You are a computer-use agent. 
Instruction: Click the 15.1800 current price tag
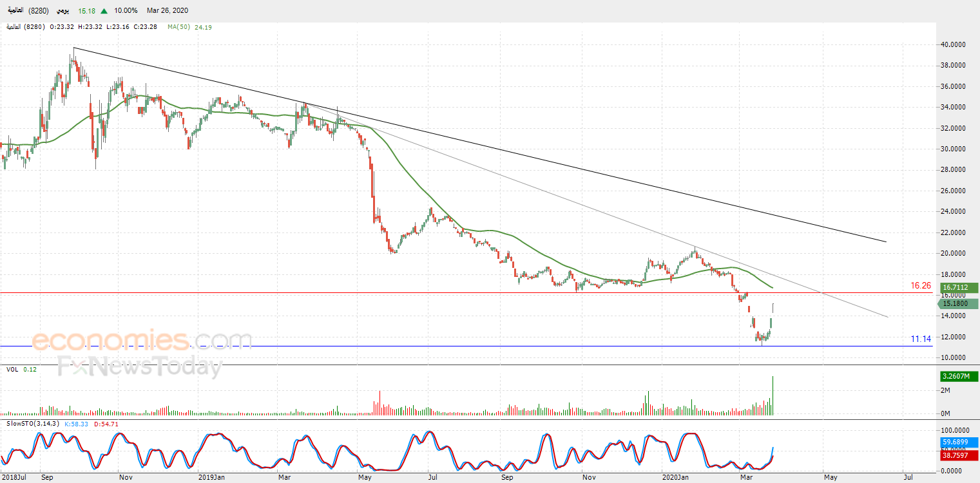pyautogui.click(x=959, y=303)
